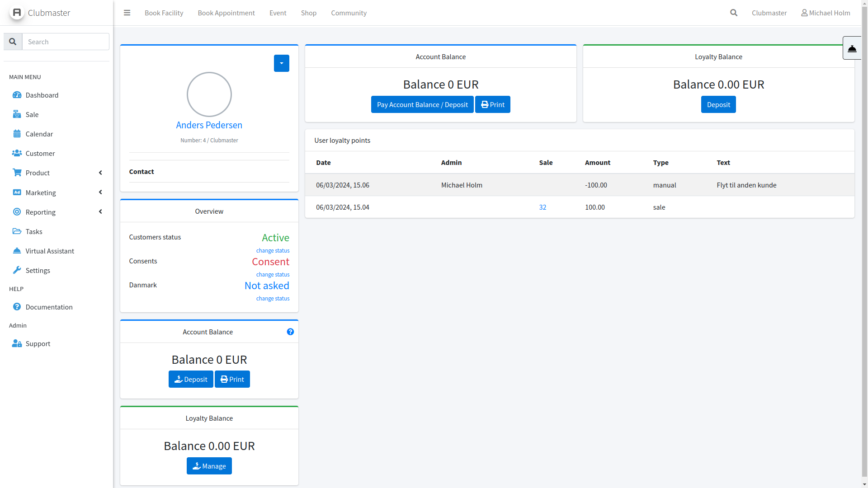Focus the sidebar Search input field
This screenshot has width=868, height=488.
[x=66, y=42]
